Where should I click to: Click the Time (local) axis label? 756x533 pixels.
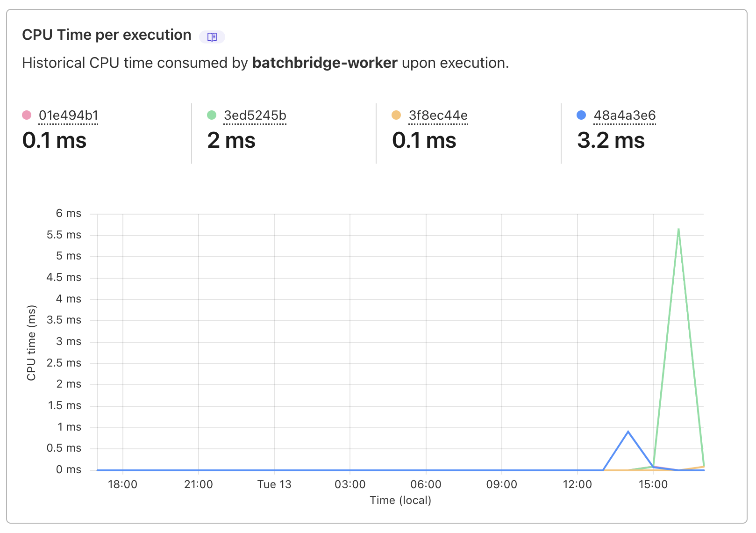[400, 500]
